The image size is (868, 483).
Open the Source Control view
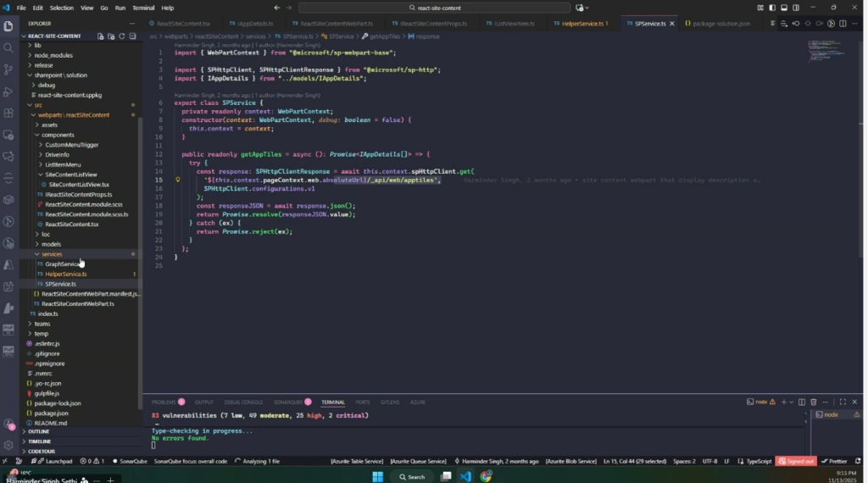8,69
